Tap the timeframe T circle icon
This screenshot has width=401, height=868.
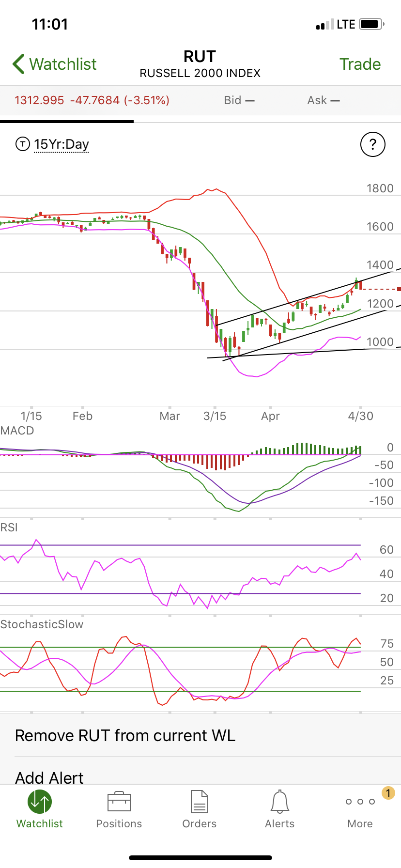[23, 144]
